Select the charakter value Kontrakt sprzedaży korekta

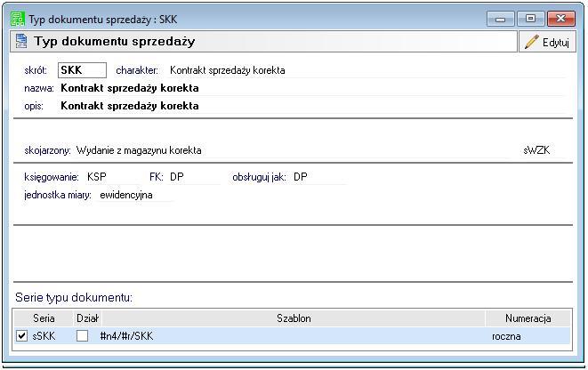[x=227, y=70]
